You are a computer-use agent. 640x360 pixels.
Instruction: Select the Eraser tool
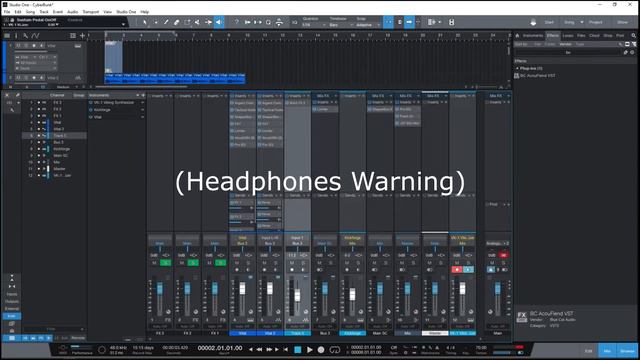(177, 22)
